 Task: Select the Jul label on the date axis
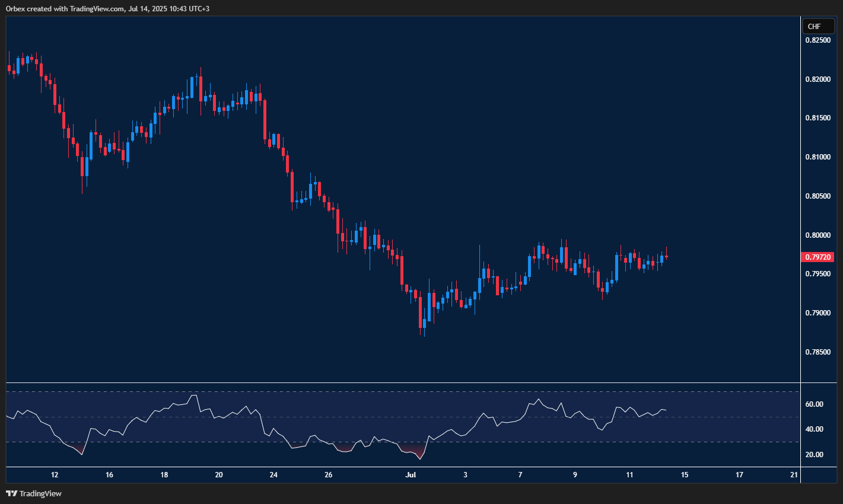pyautogui.click(x=411, y=475)
